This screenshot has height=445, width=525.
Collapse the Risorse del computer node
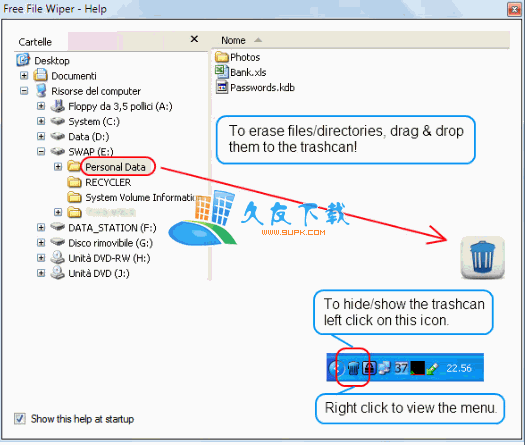tap(24, 91)
